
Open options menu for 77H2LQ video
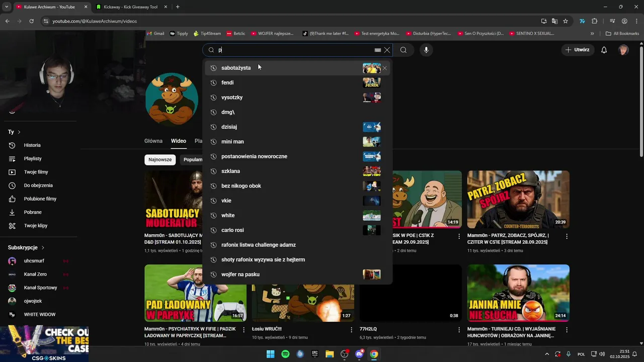459,330
